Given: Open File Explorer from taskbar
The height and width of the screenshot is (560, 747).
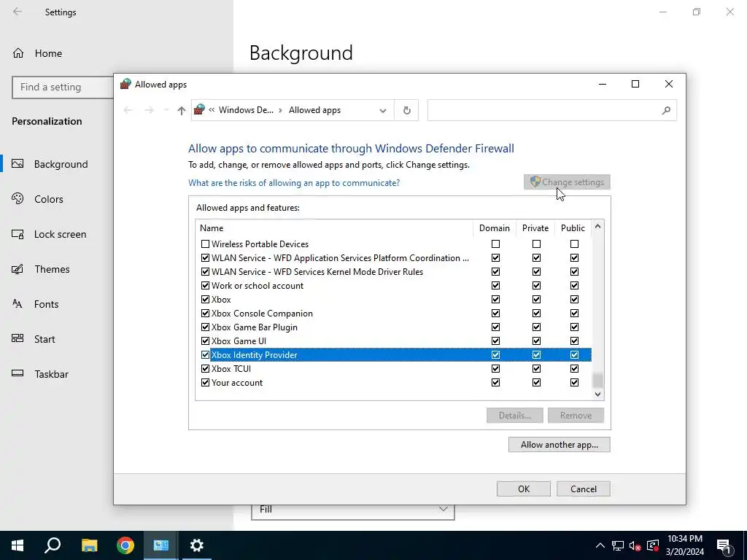Looking at the screenshot, I should tap(89, 545).
